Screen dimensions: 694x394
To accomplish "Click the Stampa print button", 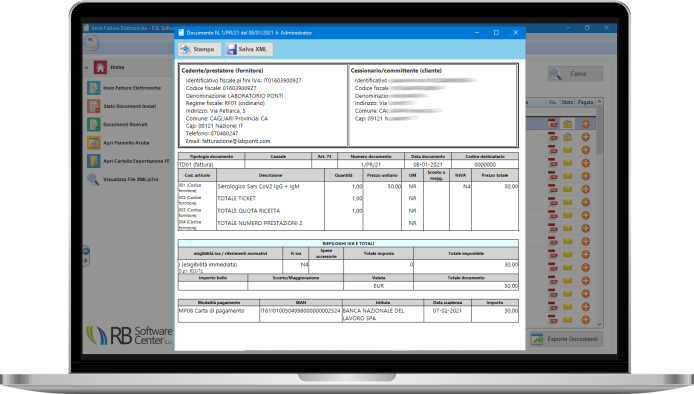I will pyautogui.click(x=199, y=49).
